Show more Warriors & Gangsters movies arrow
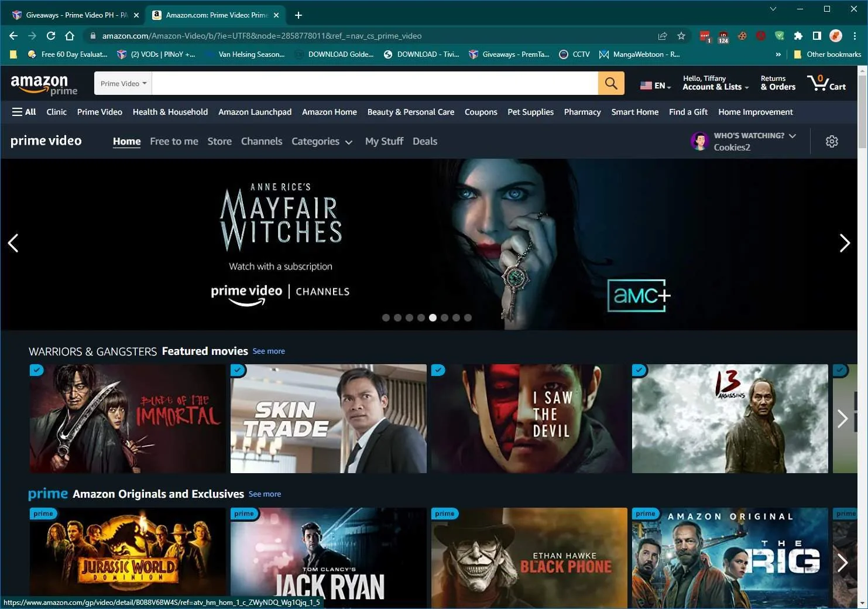 (x=842, y=418)
